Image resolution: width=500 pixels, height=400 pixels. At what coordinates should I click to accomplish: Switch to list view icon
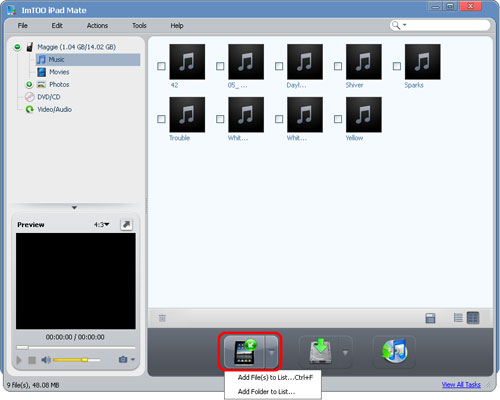pos(458,318)
